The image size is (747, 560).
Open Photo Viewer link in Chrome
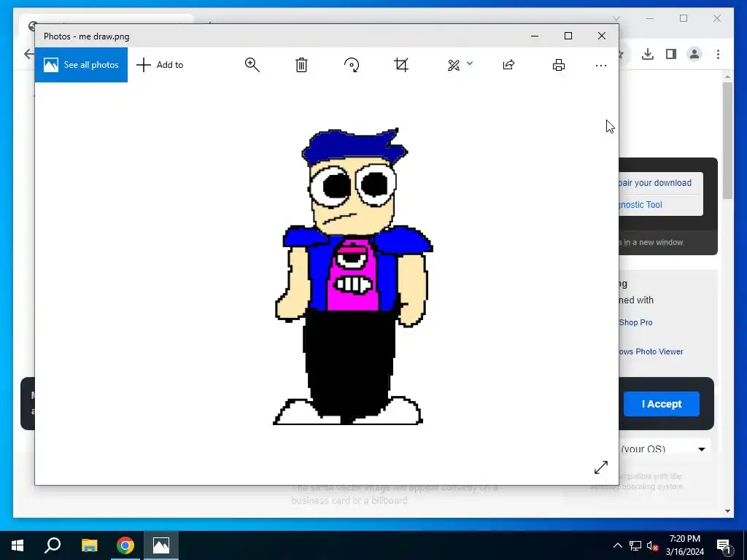[651, 351]
